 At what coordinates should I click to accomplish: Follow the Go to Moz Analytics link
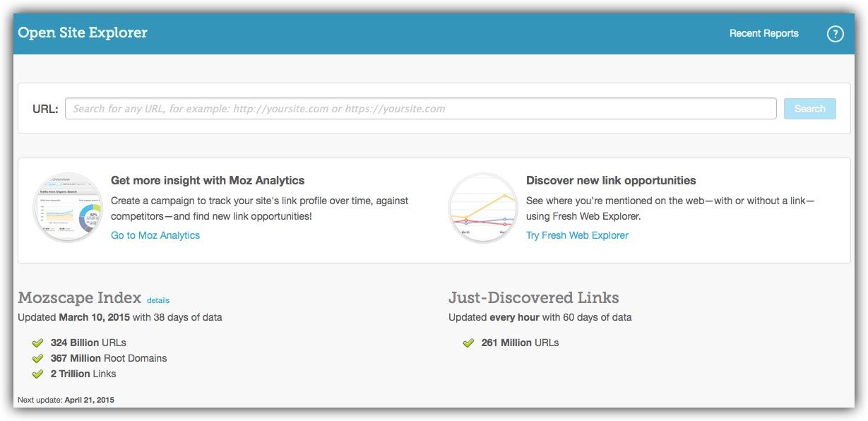click(x=155, y=235)
